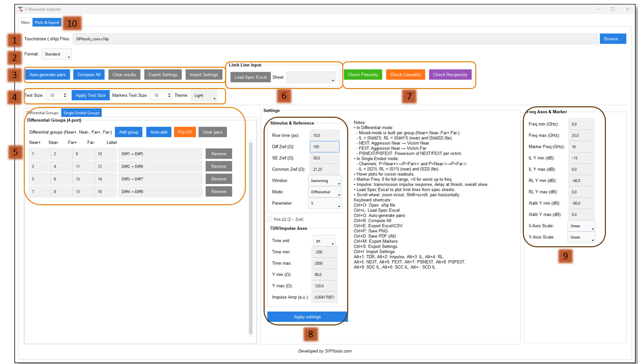The height and width of the screenshot is (364, 638).
Task: Open the Sheet dropdown
Action: [x=311, y=77]
